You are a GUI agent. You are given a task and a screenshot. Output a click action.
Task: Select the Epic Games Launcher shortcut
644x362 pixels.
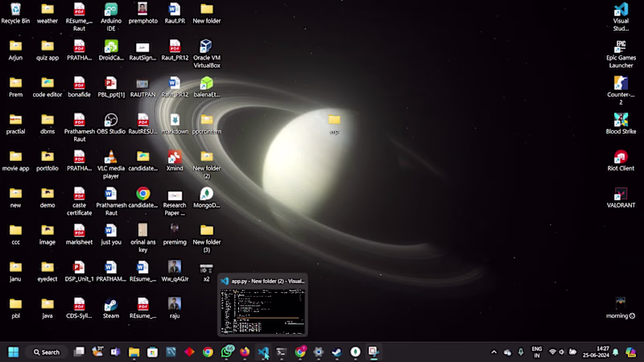tap(621, 54)
